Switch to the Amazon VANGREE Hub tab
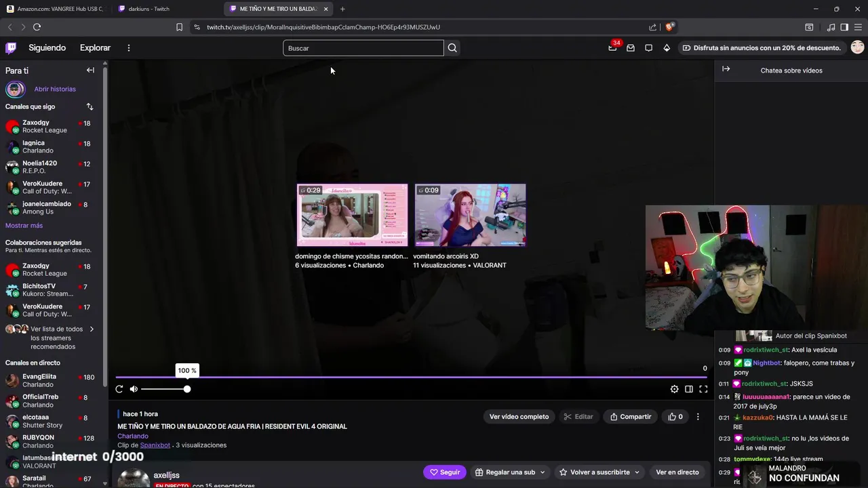The height and width of the screenshot is (488, 868). 56,9
